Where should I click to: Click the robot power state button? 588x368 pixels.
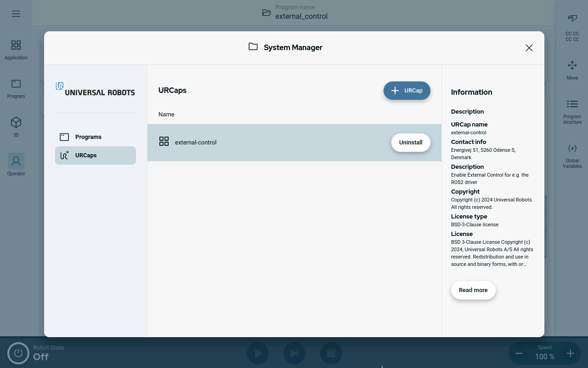coord(18,353)
